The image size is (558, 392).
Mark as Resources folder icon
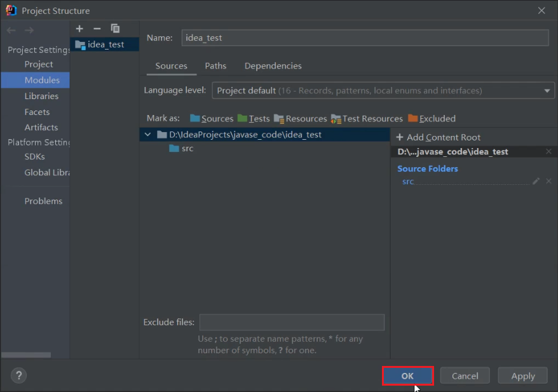279,119
